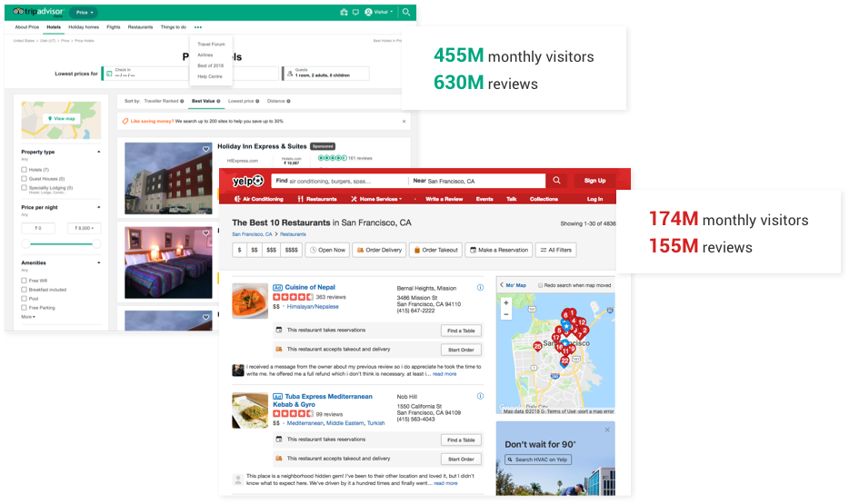Collapse the Amenities section
849x504 pixels.
click(98, 262)
